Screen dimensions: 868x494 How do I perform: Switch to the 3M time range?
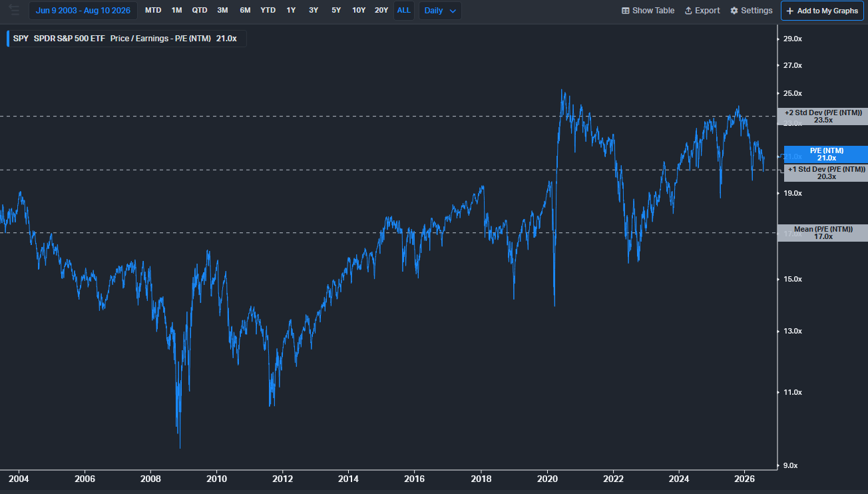click(x=222, y=11)
